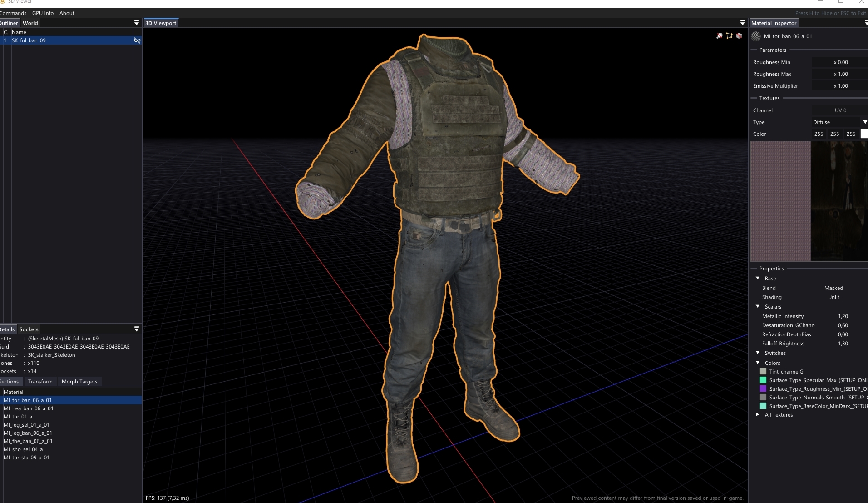Switch to the Sockets tab
This screenshot has width=868, height=503.
tap(29, 329)
